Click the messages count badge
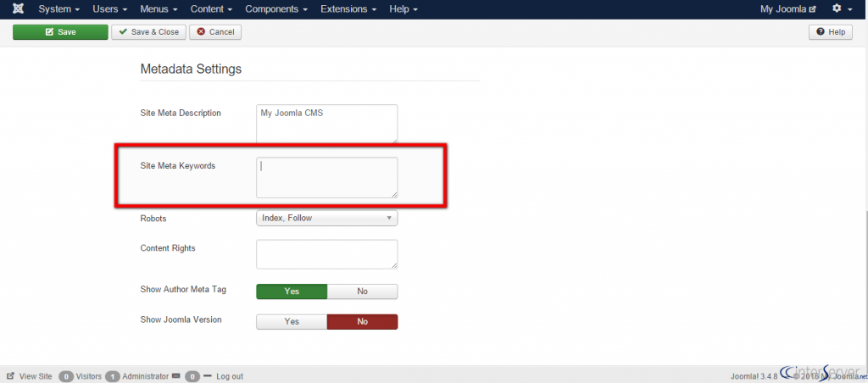Screen dimensions: 868x383 192,376
